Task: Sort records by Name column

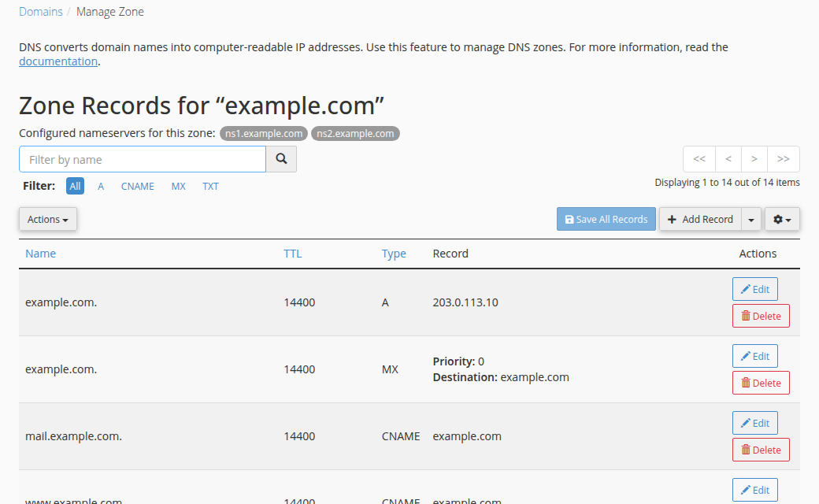Action: (x=41, y=254)
